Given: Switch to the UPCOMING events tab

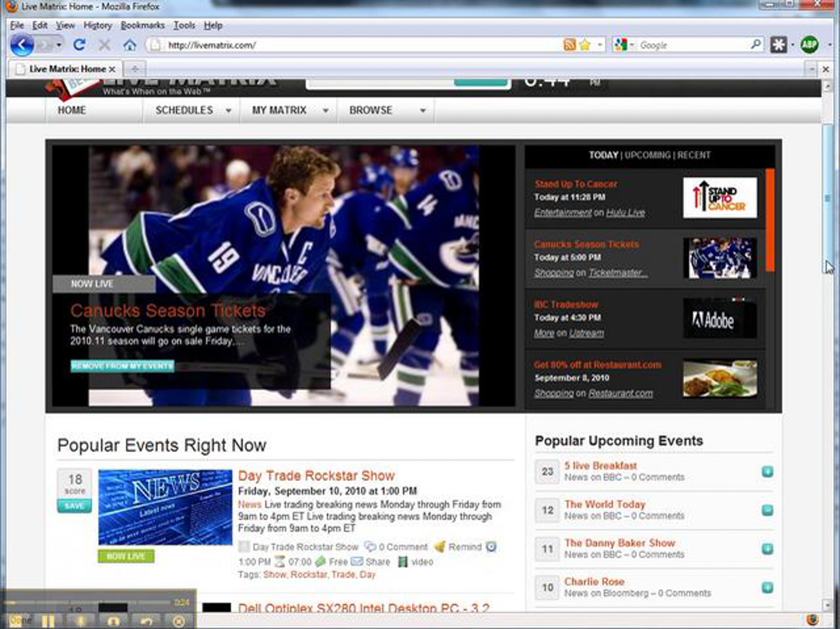Looking at the screenshot, I should pos(647,155).
